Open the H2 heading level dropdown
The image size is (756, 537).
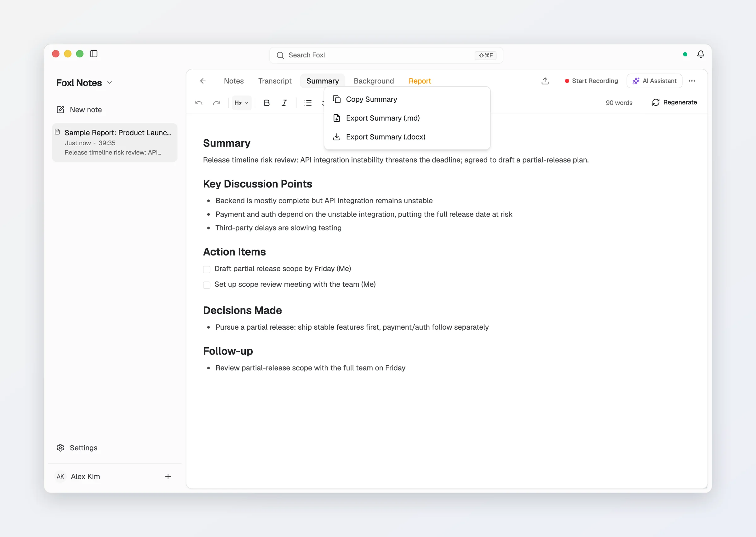(241, 103)
